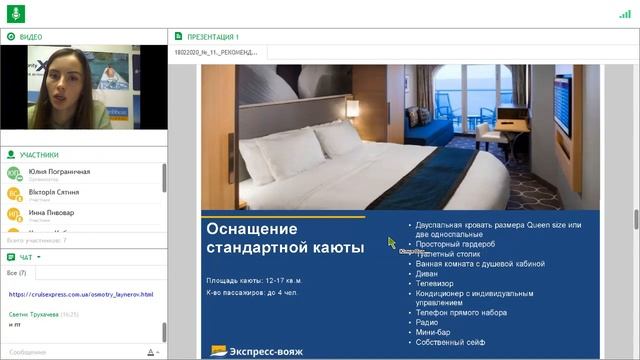Open the presentation file tab 18022020

click(216, 53)
